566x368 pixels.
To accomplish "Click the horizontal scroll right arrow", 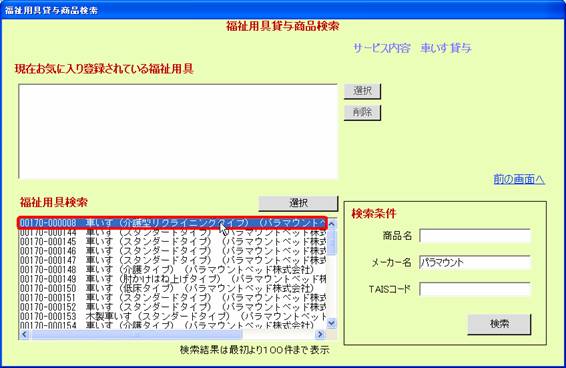I will tap(320, 334).
